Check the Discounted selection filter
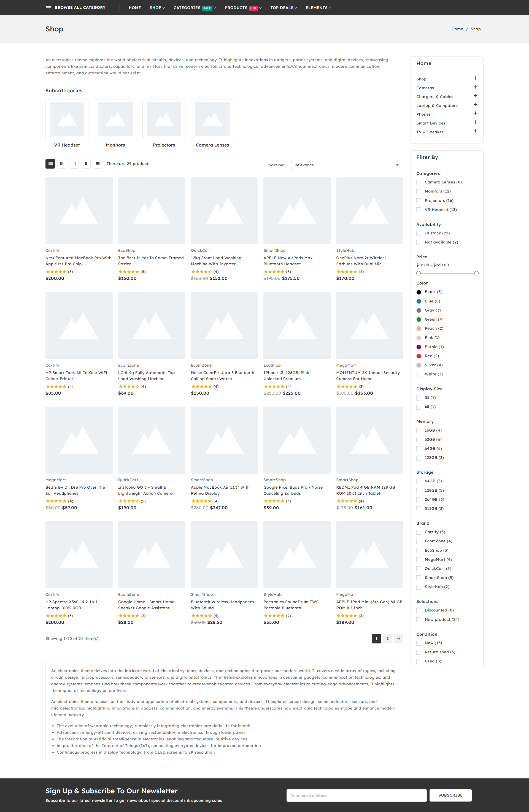The width and height of the screenshot is (529, 812). pyautogui.click(x=419, y=611)
